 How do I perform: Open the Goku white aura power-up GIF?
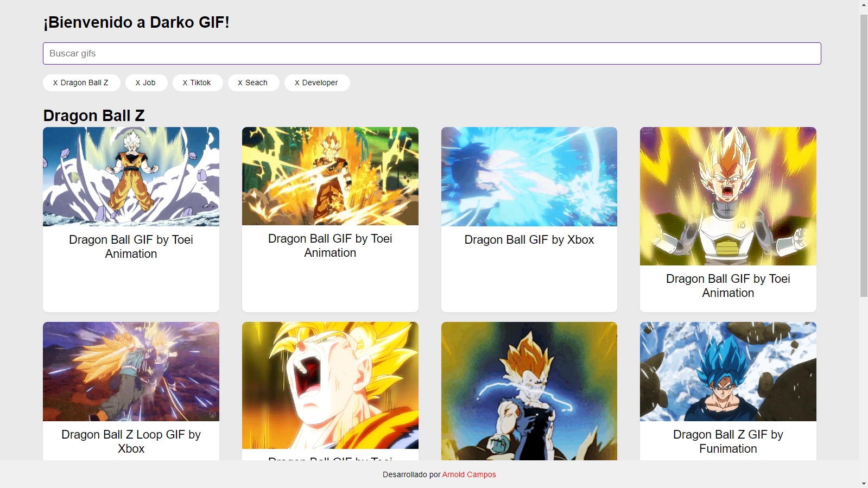(x=131, y=176)
